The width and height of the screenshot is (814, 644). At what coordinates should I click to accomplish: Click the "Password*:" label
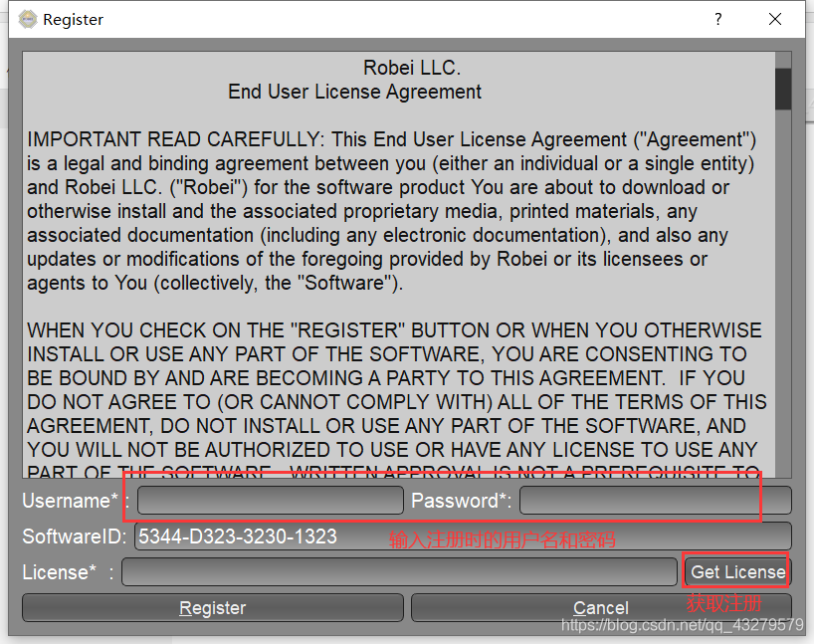pos(461,501)
